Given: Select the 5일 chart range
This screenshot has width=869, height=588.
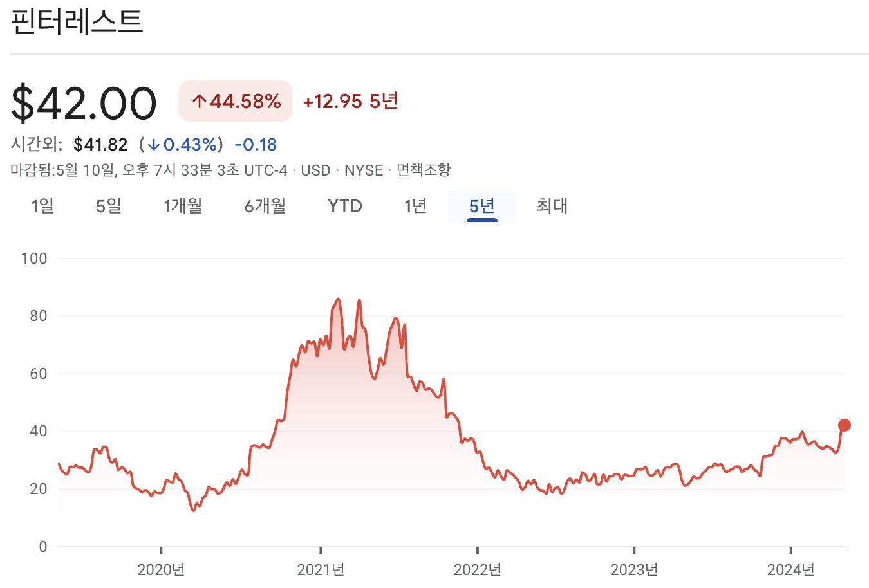Looking at the screenshot, I should pos(107,206).
